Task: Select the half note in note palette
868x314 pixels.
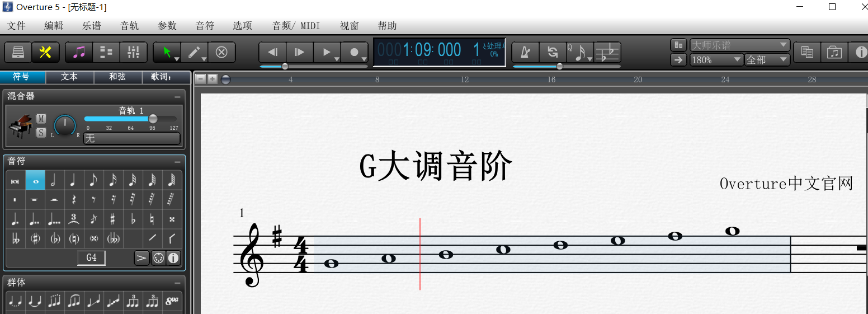Action: (x=54, y=180)
